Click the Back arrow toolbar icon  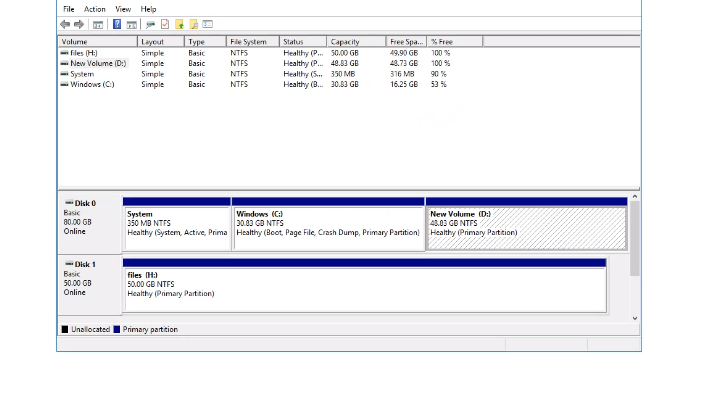[65, 24]
